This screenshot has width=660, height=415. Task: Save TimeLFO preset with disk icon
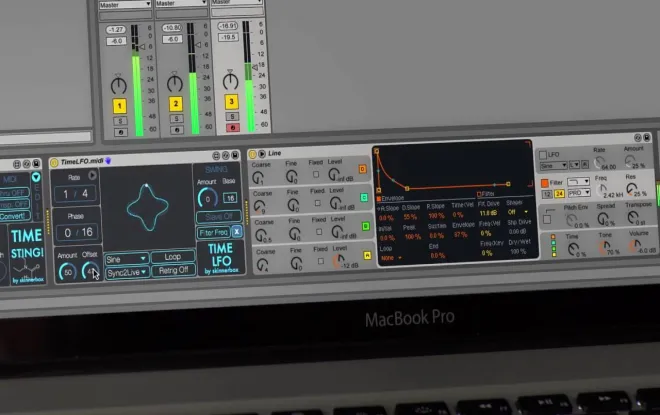[x=235, y=155]
